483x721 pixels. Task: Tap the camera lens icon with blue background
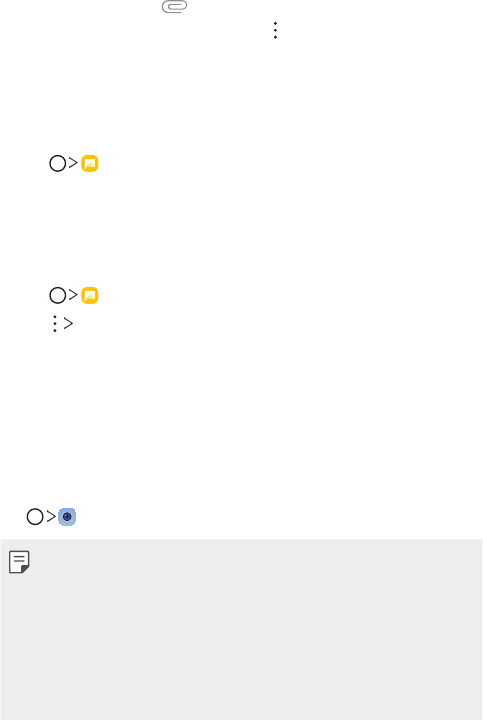[x=67, y=517]
